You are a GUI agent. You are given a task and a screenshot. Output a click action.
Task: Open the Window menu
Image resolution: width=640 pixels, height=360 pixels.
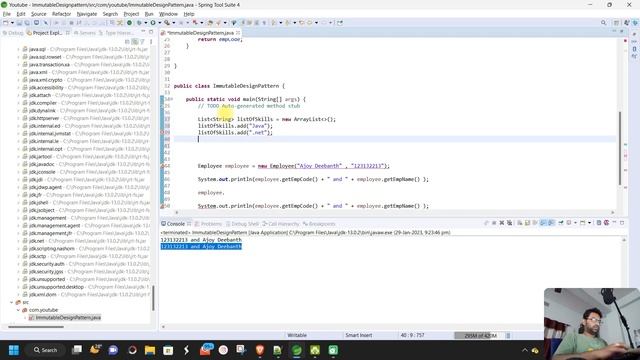[x=168, y=14]
